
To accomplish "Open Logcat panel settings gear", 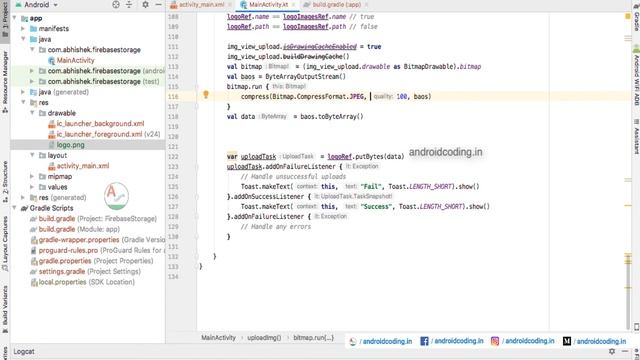I will pos(611,351).
